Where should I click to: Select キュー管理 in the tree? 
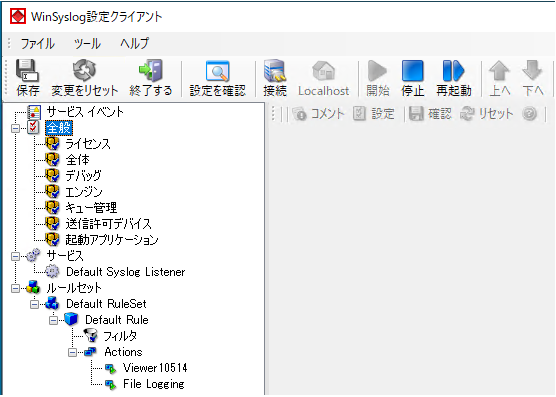pos(91,208)
